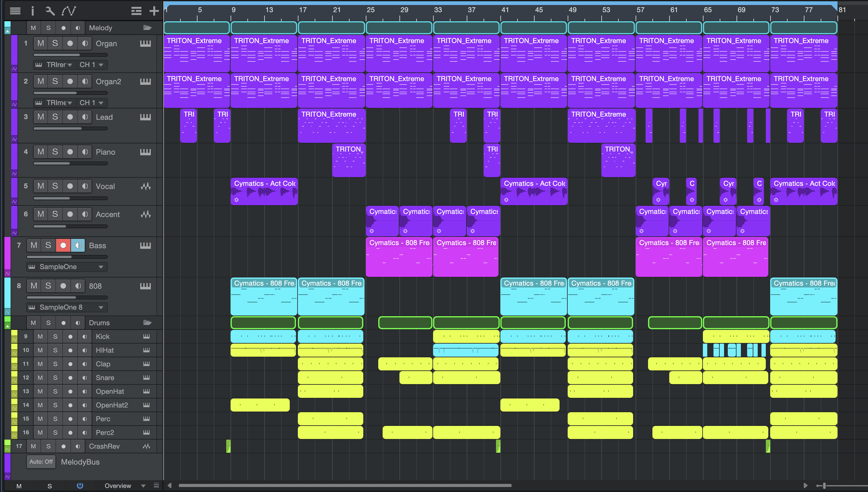Collapse the Drums folder track
This screenshot has height=492, width=868.
pyautogui.click(x=7, y=326)
